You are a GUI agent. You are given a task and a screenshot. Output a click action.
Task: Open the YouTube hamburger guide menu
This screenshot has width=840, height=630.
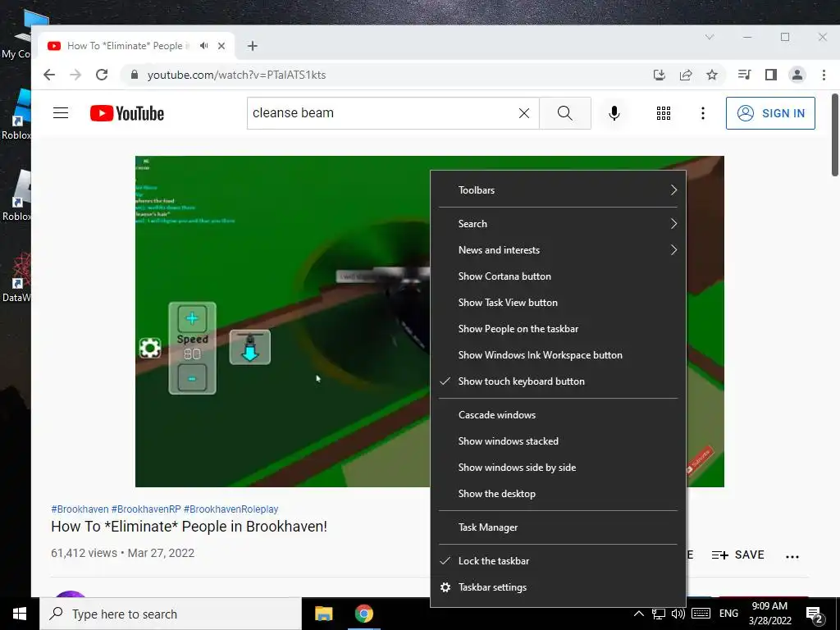pyautogui.click(x=61, y=113)
